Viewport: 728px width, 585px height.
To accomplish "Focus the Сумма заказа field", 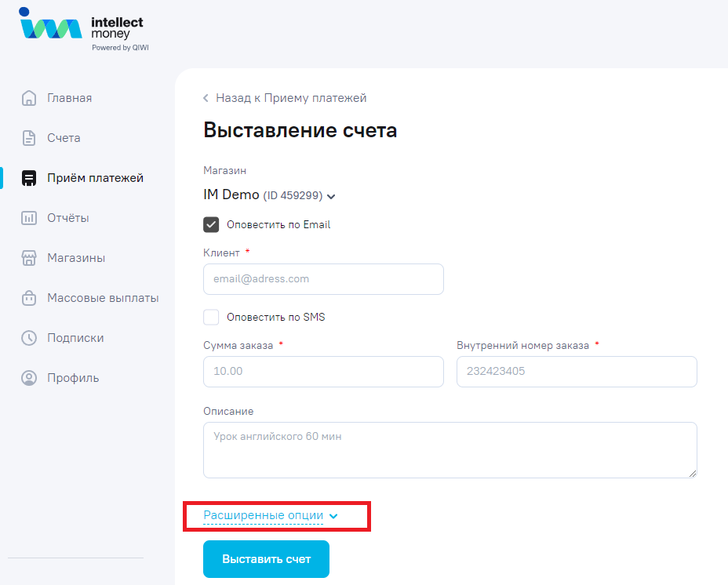I will 324,372.
